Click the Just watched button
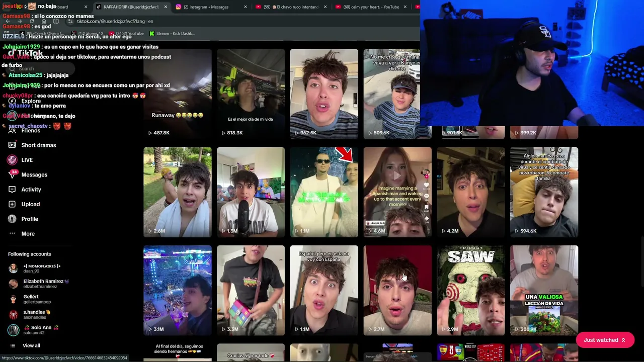 [x=605, y=340]
